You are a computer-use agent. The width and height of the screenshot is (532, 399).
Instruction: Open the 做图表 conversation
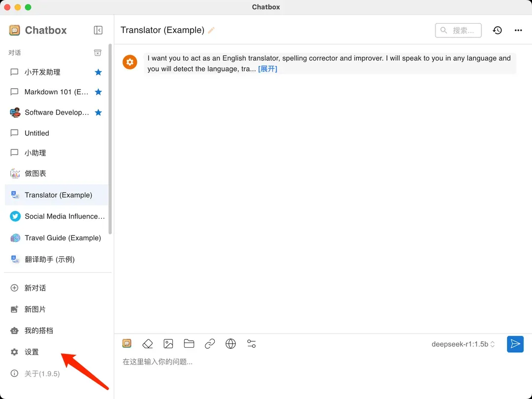(56, 173)
